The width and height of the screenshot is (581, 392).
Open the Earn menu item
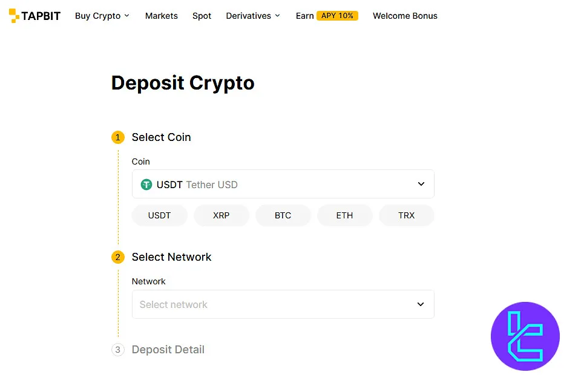(304, 16)
